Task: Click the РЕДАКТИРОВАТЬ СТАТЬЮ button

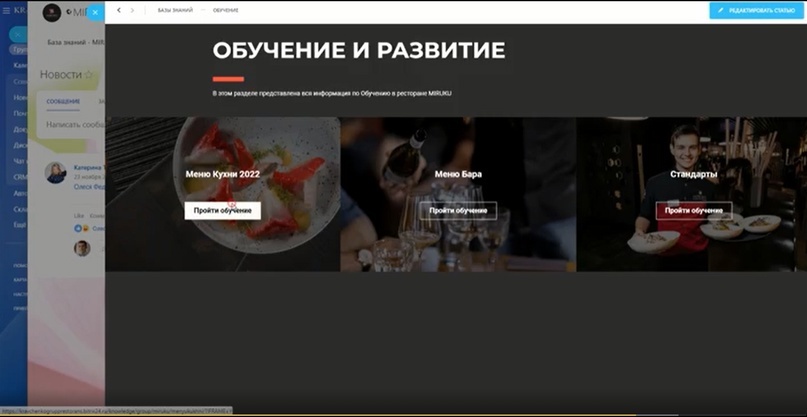Action: 757,10
